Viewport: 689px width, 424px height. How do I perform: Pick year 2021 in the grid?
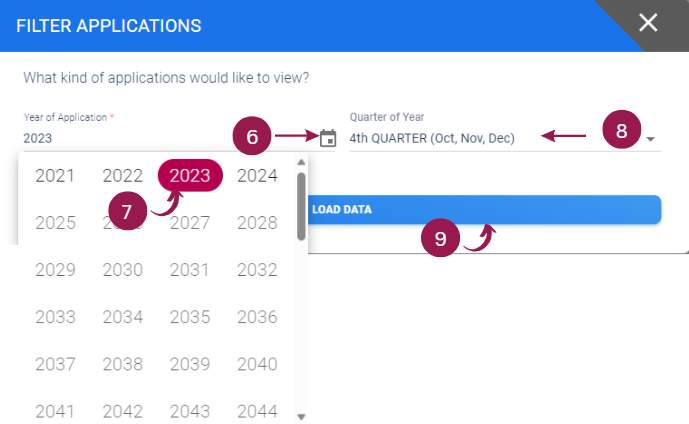tap(55, 175)
